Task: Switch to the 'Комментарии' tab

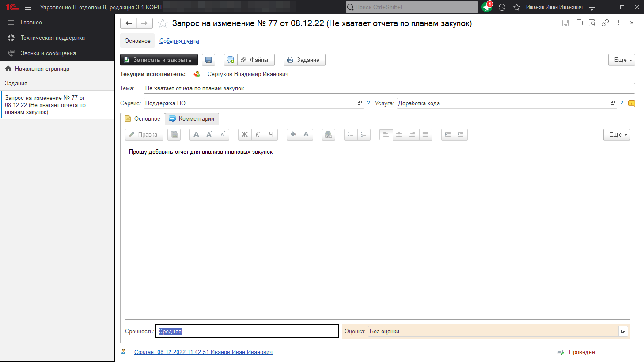Action: (192, 119)
